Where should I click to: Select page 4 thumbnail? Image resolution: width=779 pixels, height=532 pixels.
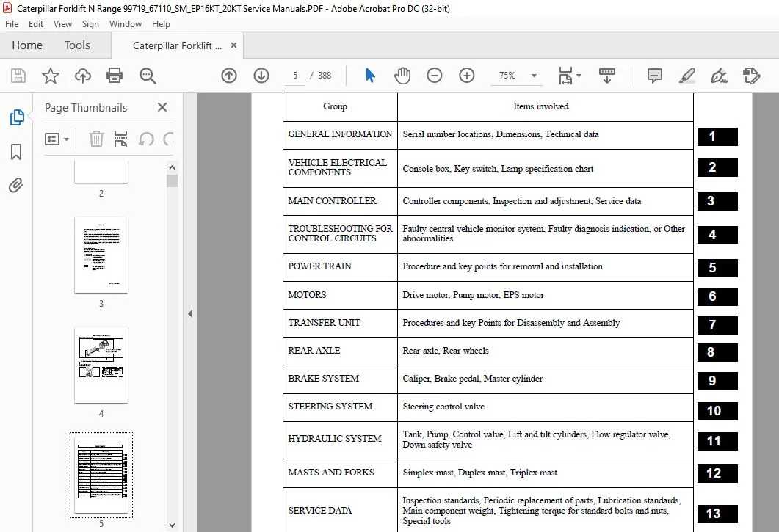point(101,365)
